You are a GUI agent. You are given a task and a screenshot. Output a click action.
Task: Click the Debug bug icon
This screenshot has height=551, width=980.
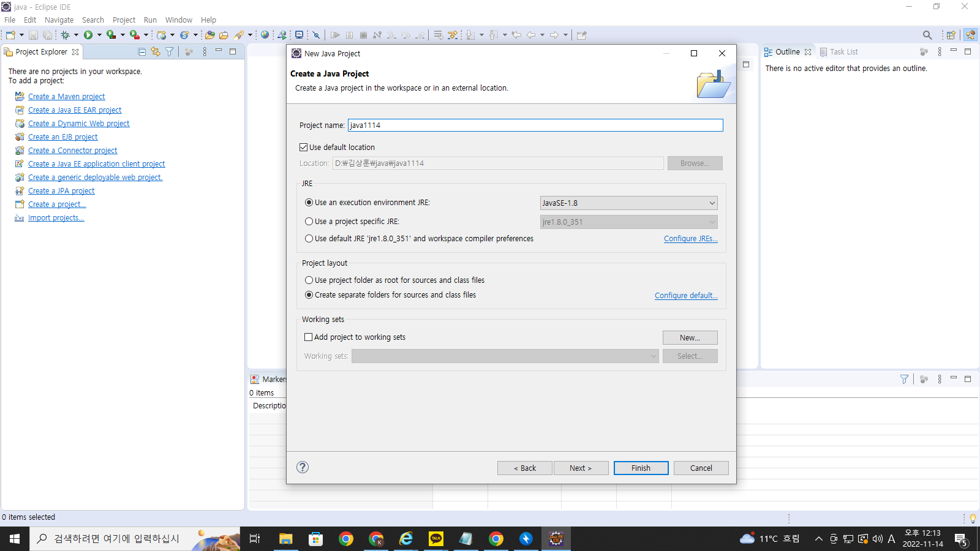(65, 35)
